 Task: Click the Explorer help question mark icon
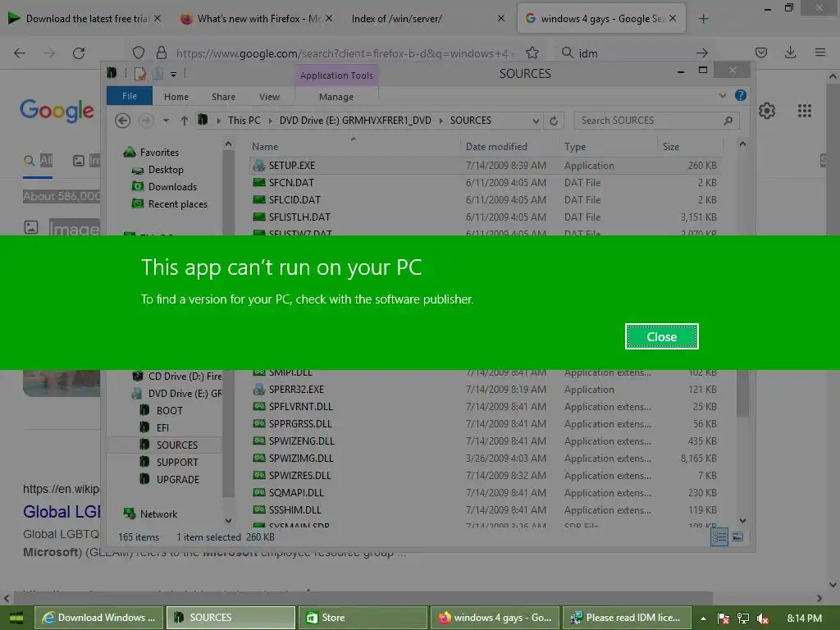click(x=741, y=95)
